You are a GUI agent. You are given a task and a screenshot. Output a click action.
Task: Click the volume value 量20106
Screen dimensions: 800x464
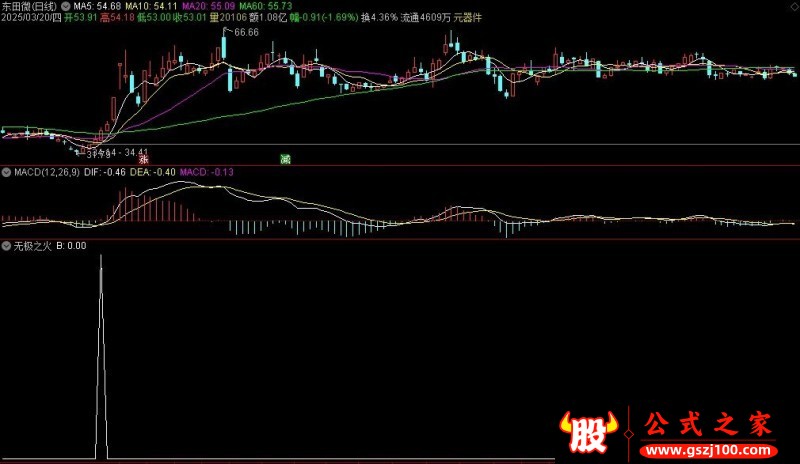point(228,18)
